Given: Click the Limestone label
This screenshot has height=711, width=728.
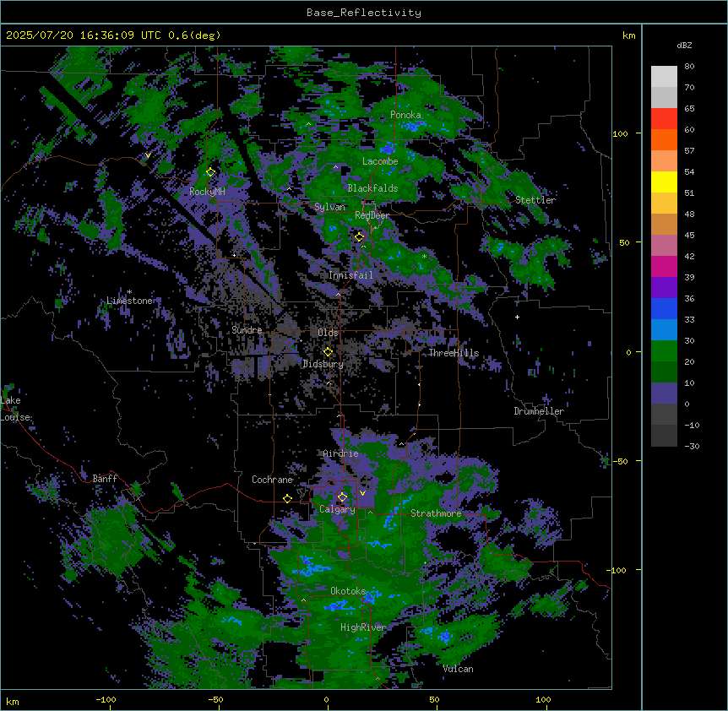Looking at the screenshot, I should click(129, 301).
